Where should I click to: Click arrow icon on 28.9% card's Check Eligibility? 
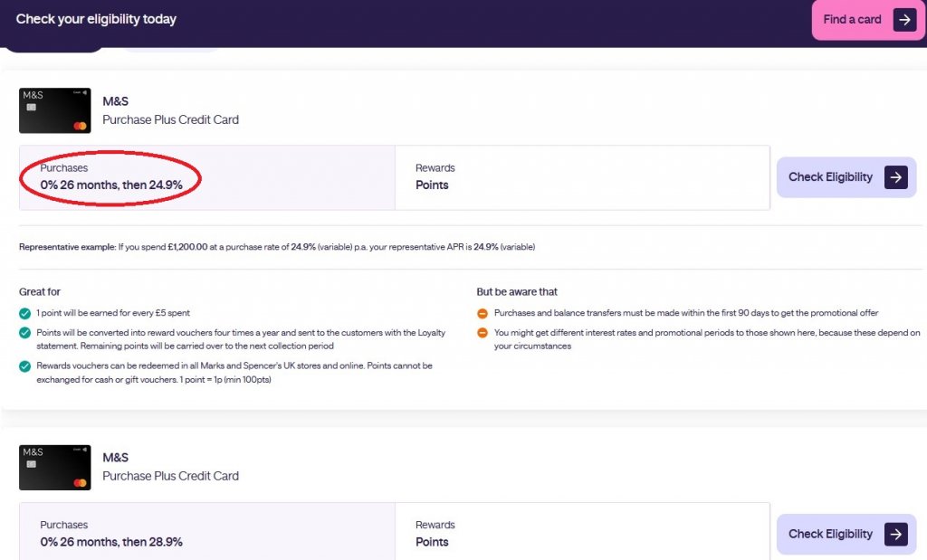(895, 534)
